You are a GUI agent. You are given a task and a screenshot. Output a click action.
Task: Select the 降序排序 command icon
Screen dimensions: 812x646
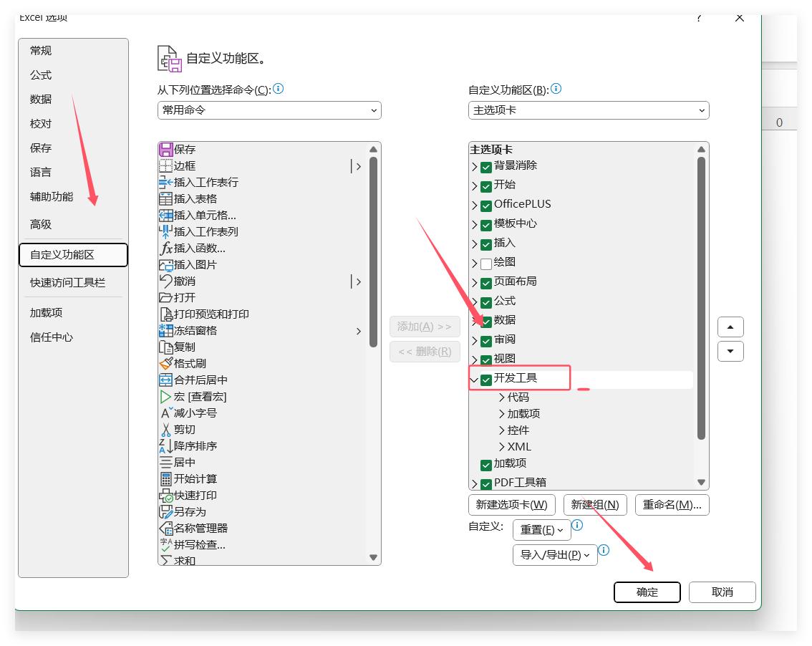click(165, 446)
